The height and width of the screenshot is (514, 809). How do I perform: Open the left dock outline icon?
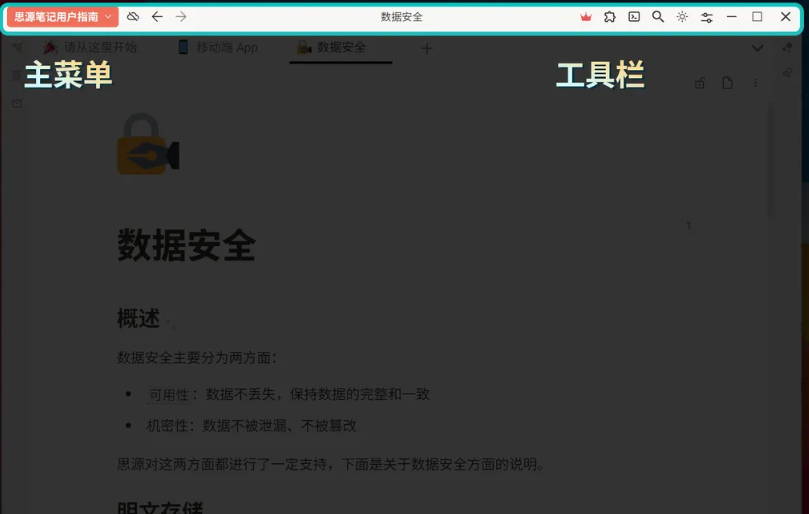point(17,76)
